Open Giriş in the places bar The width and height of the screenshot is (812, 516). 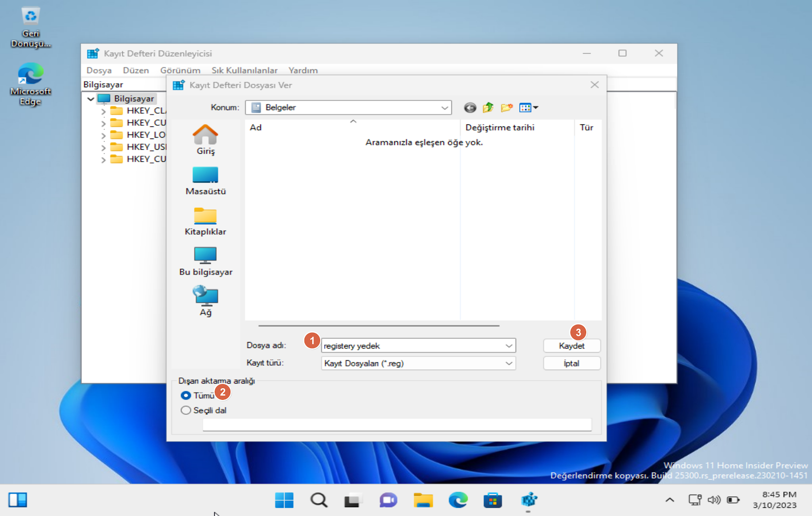point(206,140)
